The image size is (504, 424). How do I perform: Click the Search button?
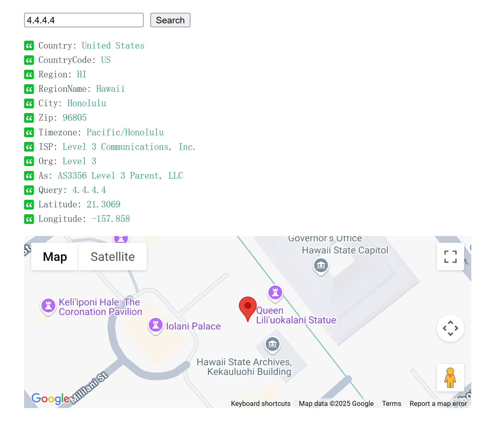point(170,20)
